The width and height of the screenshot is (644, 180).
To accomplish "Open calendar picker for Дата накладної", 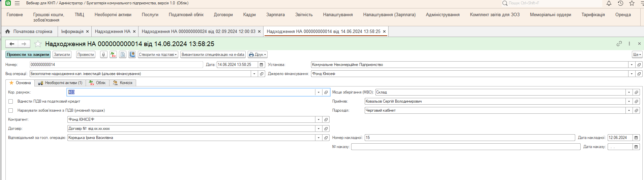I will 636,138.
